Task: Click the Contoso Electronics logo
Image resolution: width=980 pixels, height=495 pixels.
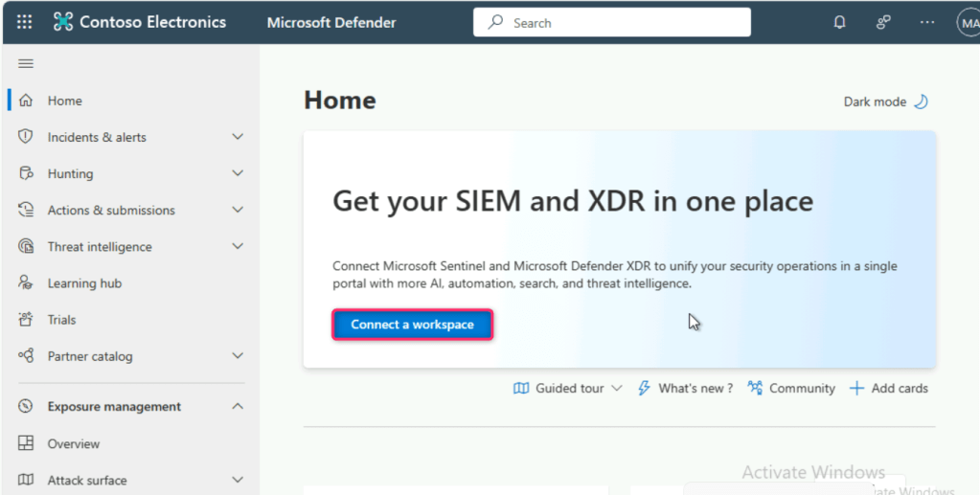Action: [x=63, y=22]
